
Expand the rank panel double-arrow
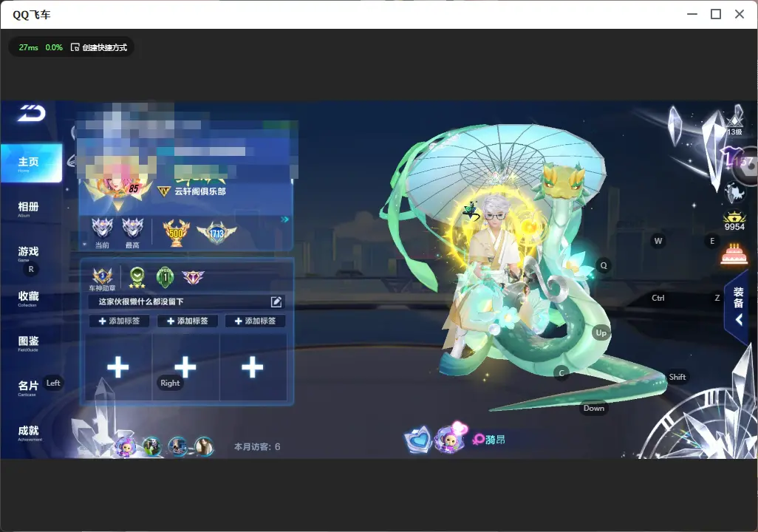[x=284, y=219]
